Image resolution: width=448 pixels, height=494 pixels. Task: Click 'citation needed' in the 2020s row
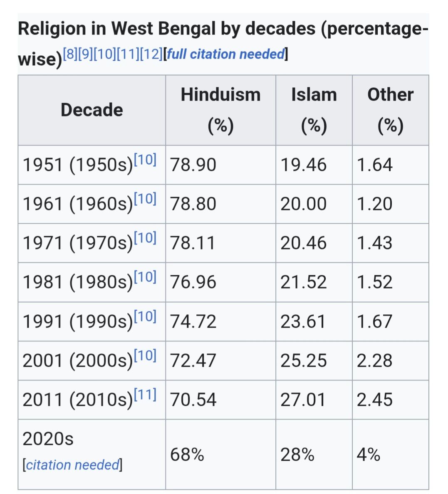pos(72,464)
